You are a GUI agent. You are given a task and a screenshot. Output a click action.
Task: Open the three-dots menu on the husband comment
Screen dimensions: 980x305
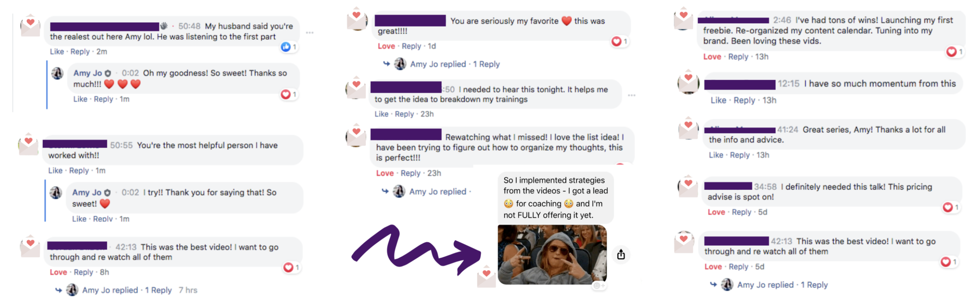click(310, 33)
